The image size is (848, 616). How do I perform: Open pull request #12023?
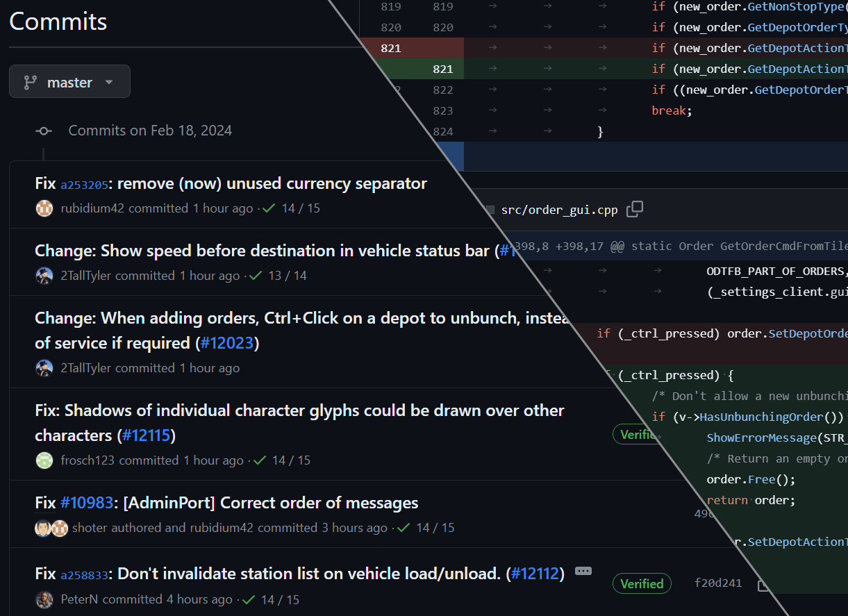tap(227, 342)
